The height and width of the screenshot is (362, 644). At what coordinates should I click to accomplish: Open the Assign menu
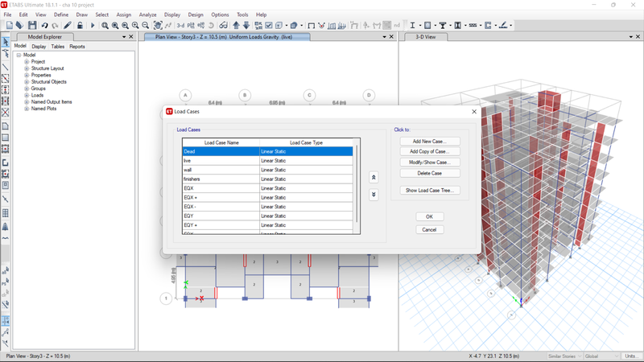point(124,14)
